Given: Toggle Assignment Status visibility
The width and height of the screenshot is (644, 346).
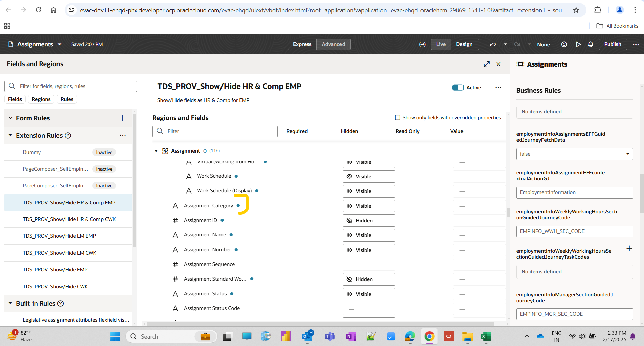Looking at the screenshot, I should click(369, 294).
